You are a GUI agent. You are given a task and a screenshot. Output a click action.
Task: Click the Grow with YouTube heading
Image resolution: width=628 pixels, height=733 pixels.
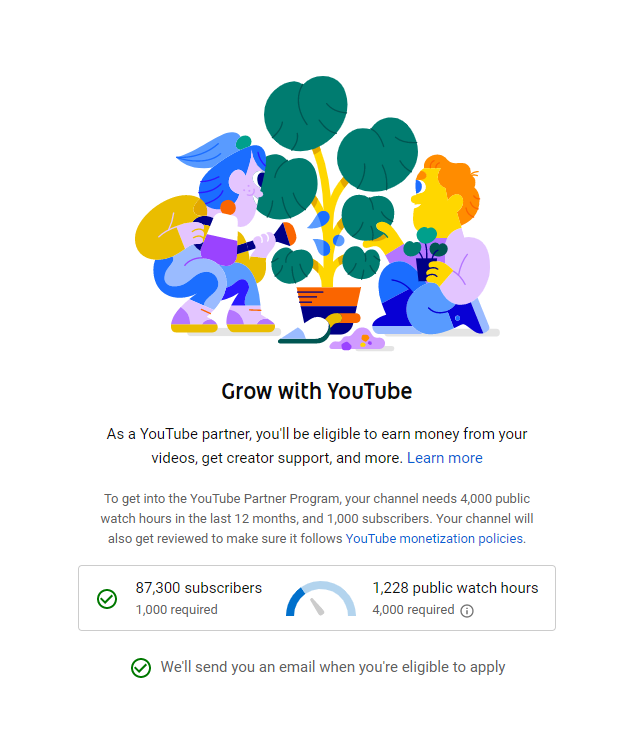click(x=317, y=391)
